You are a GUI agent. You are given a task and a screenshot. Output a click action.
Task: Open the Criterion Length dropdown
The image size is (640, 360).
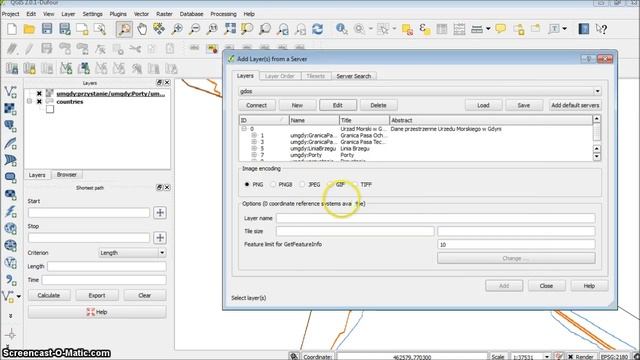pos(162,253)
